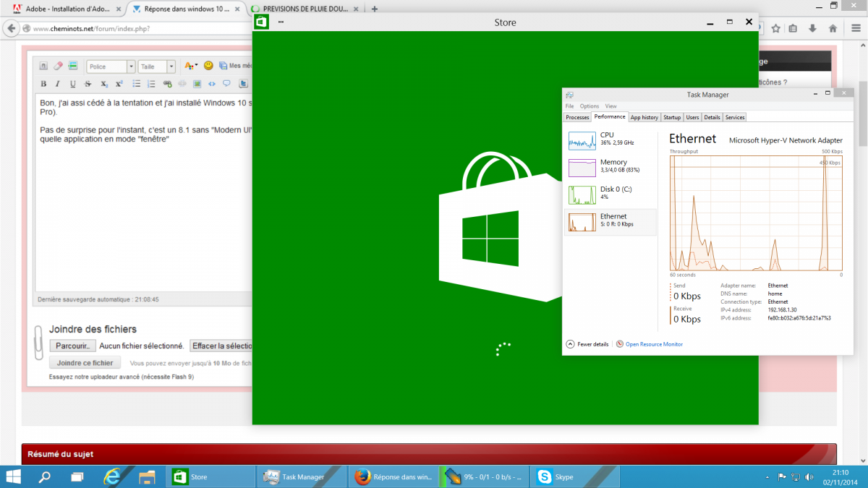This screenshot has width=868, height=488.
Task: Open the Taille size dropdown
Action: pyautogui.click(x=171, y=67)
